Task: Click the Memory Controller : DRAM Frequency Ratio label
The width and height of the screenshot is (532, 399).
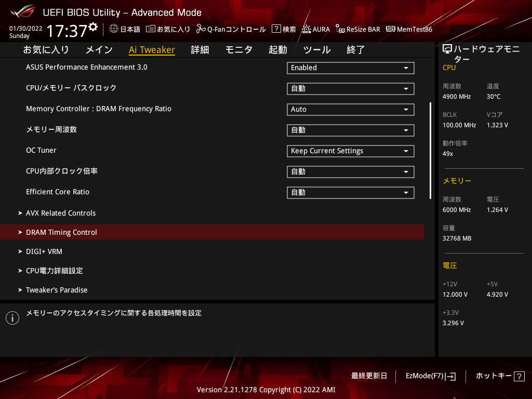Action: pyautogui.click(x=99, y=109)
